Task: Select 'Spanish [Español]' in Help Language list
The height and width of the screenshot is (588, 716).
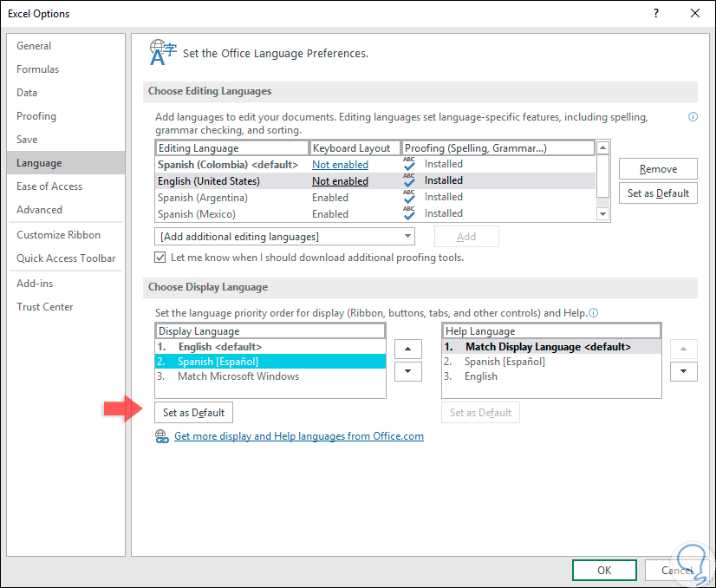Action: [x=551, y=362]
